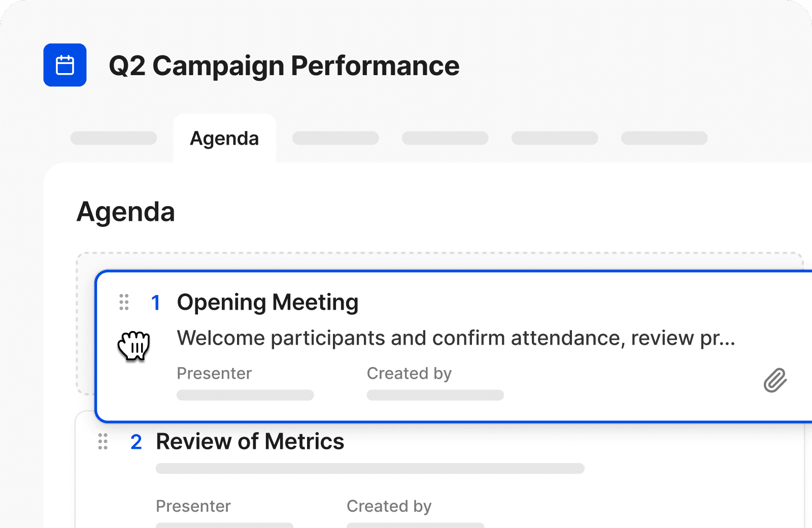
Task: Select the Agenda tab
Action: (x=224, y=138)
